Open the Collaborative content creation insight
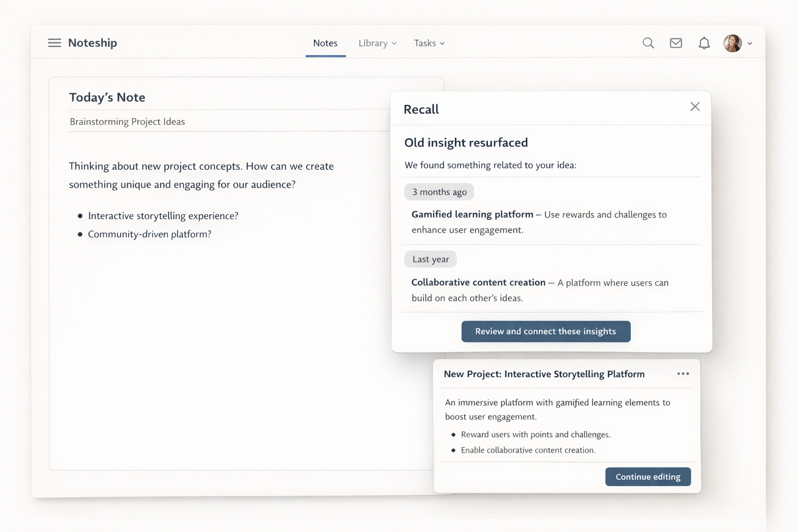The height and width of the screenshot is (532, 798). coord(478,283)
